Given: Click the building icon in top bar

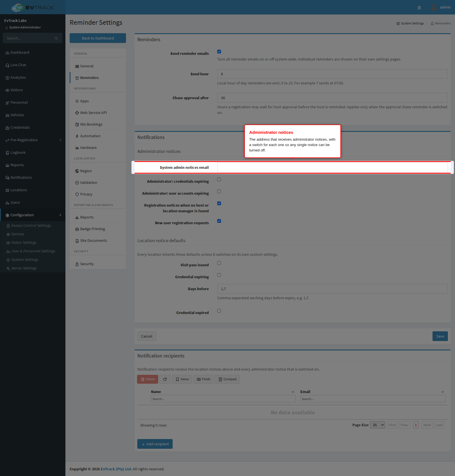Looking at the screenshot, I should click(419, 8).
